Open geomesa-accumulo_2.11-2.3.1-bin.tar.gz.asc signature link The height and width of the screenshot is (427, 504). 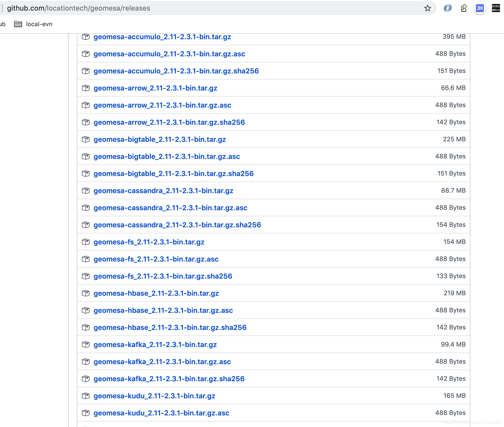tap(169, 54)
